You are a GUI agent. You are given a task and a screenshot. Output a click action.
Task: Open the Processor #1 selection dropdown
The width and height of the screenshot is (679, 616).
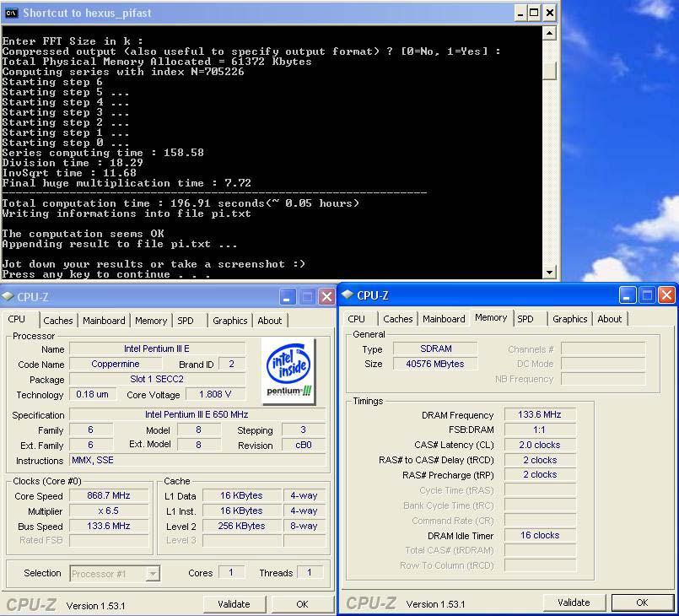pos(153,574)
